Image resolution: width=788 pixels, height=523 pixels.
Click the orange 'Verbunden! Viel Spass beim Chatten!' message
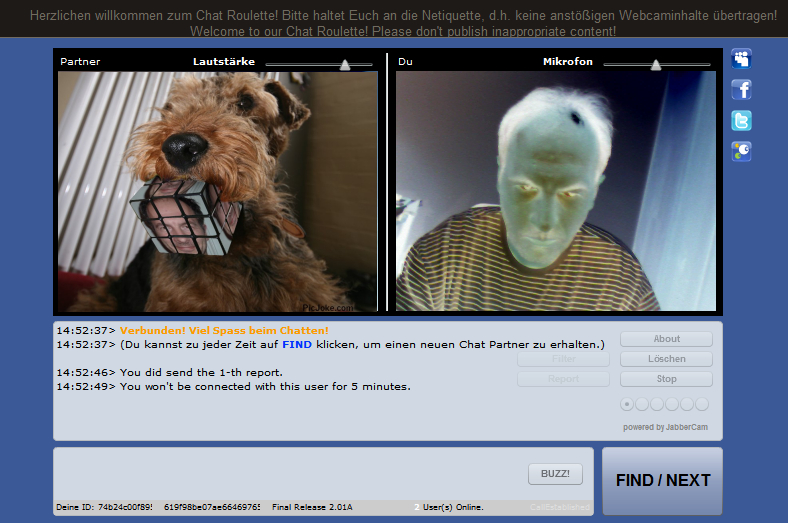(224, 331)
